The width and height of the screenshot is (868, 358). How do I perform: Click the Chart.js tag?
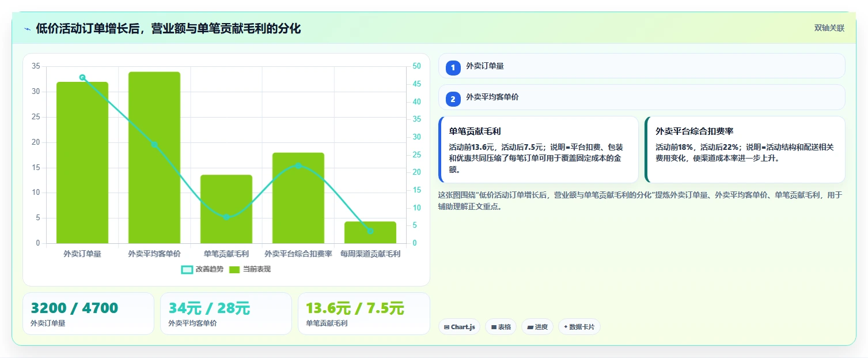459,327
